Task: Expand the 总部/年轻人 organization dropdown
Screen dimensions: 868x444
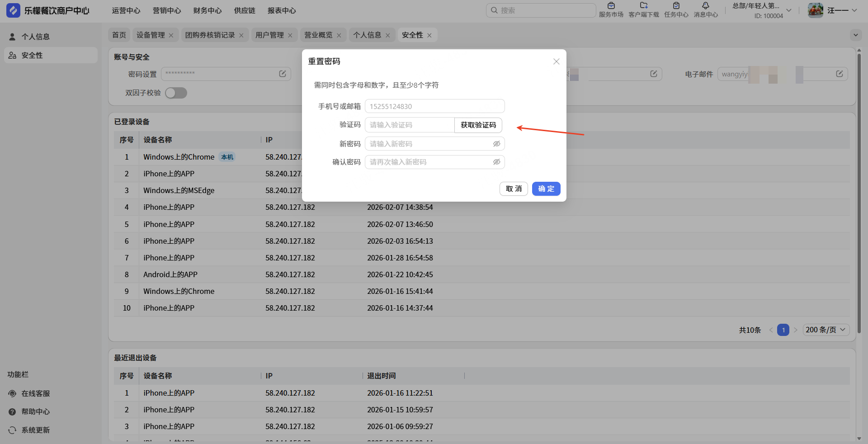Action: tap(788, 10)
